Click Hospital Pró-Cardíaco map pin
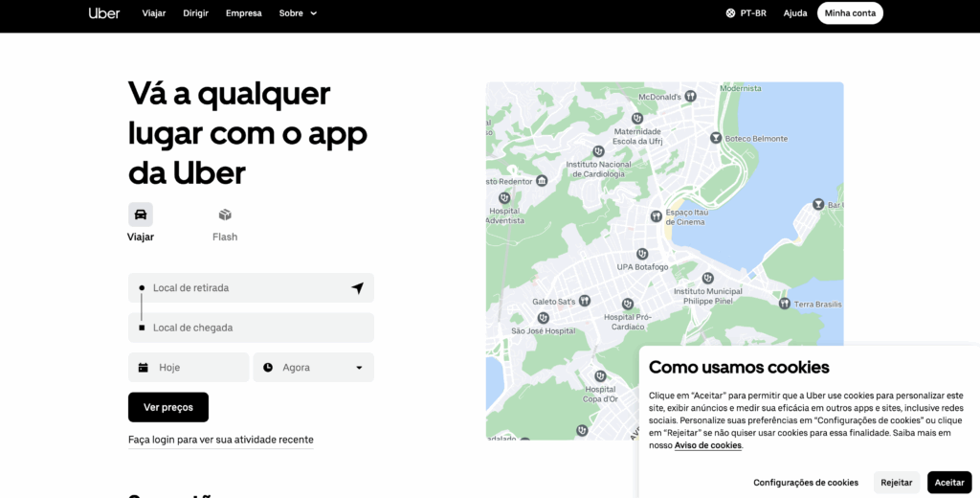The height and width of the screenshot is (498, 980). coord(628,304)
